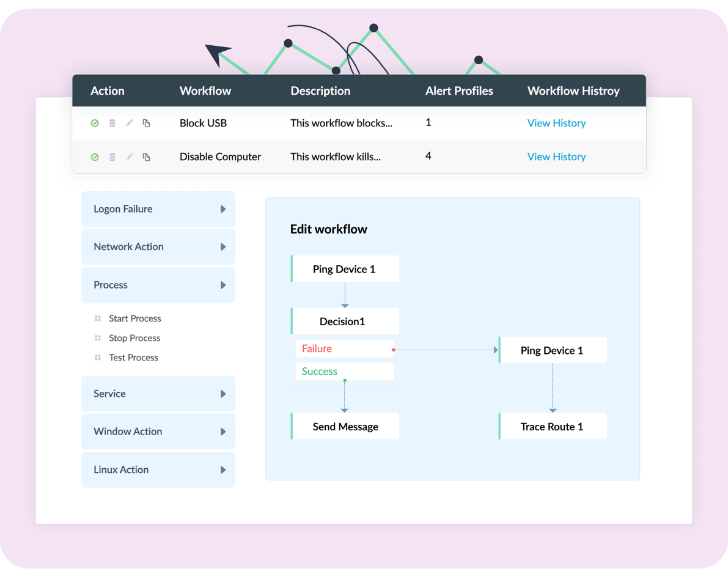Edit the Disable Computer workflow
The width and height of the screenshot is (728, 569).
(x=129, y=156)
